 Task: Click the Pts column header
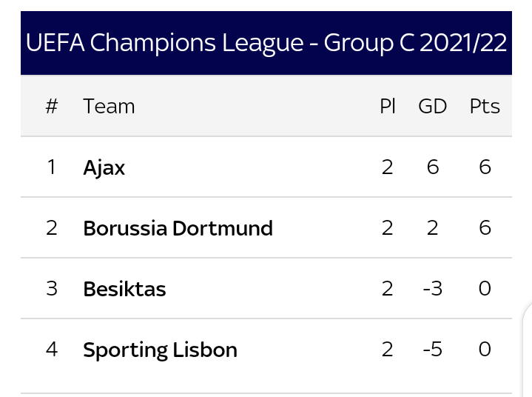coord(485,107)
